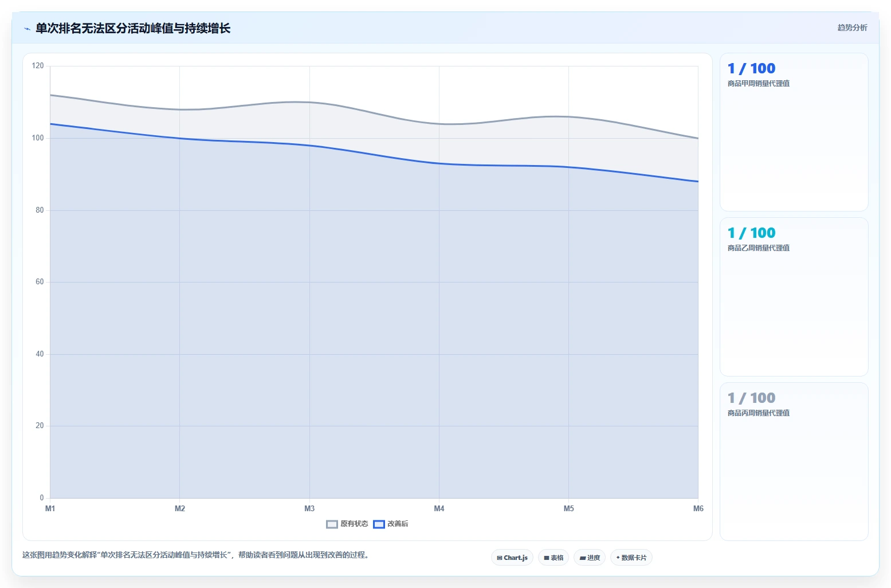Viewport: 891px width, 588px height.
Task: Click the 80 y-axis label
Action: (40, 210)
